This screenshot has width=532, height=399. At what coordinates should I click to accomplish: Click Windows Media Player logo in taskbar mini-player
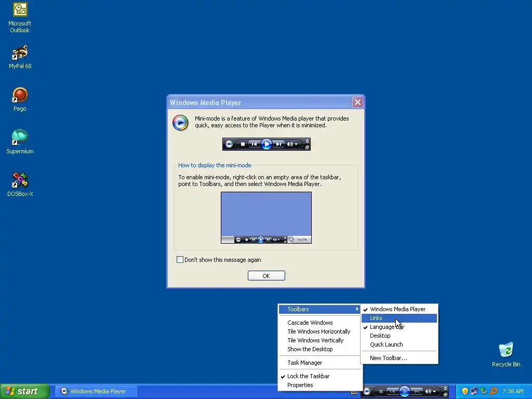coord(367,392)
